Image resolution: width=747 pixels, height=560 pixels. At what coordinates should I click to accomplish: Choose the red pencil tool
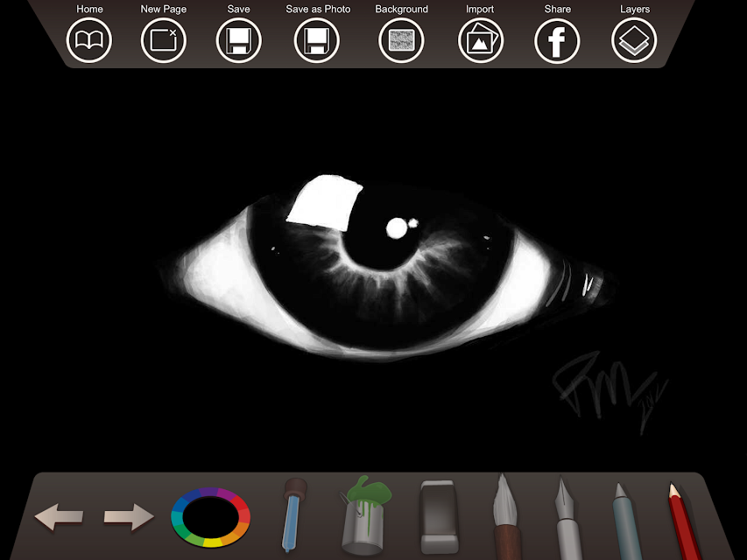(685, 521)
